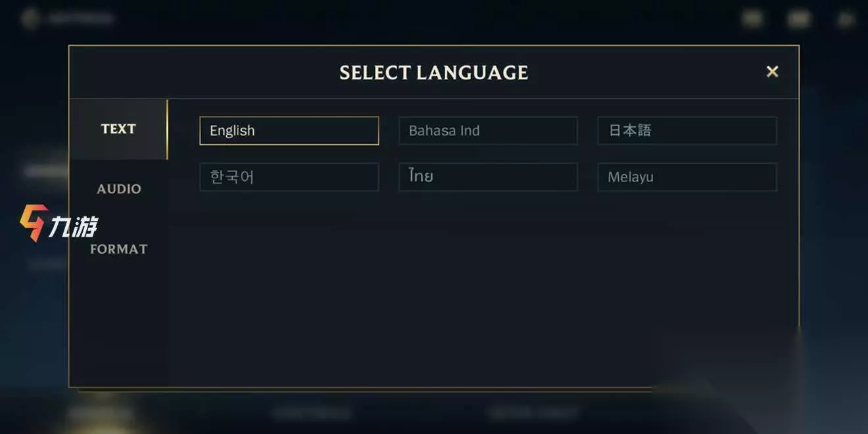Image resolution: width=868 pixels, height=434 pixels.
Task: Pick the 日本語 language option
Action: [x=687, y=131]
